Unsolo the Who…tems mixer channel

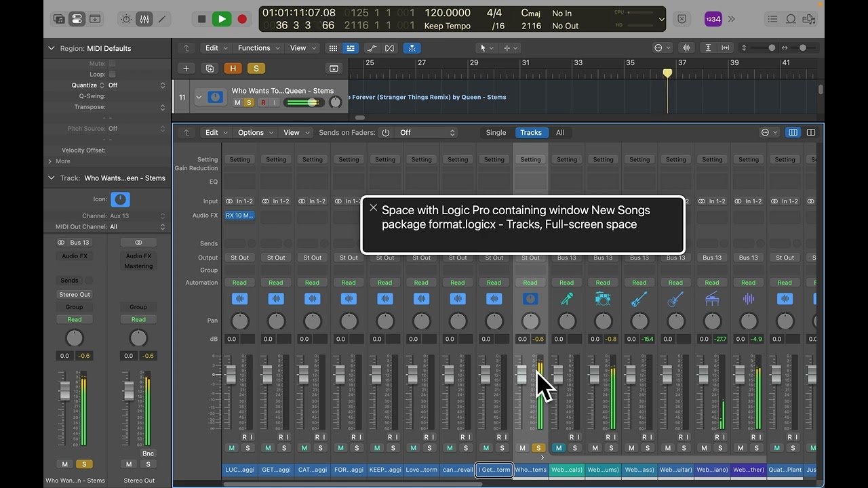tap(538, 448)
